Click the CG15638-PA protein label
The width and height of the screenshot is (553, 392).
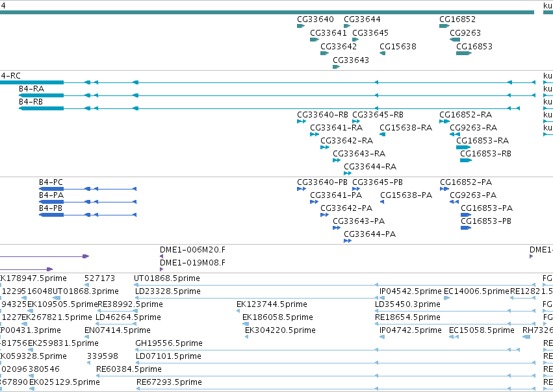click(x=406, y=195)
